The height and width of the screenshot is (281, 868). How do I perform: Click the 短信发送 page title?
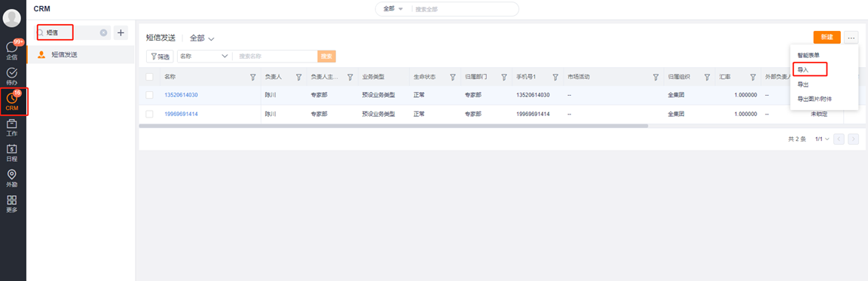click(x=160, y=38)
